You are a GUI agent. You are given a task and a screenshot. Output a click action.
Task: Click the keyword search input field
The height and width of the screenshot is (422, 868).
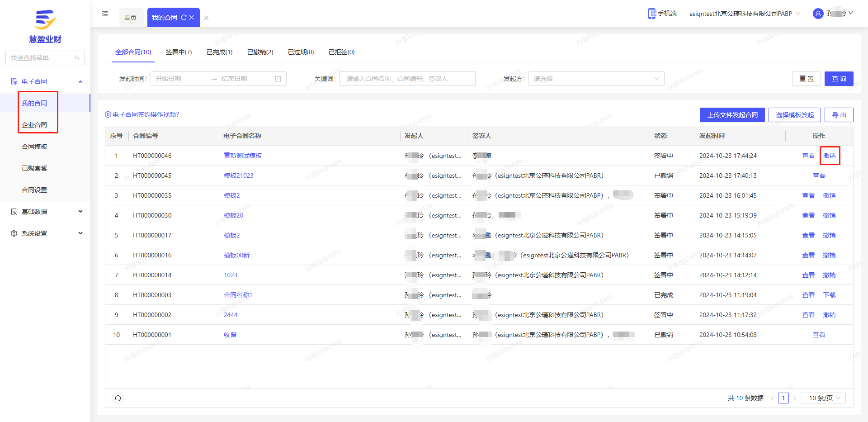tap(407, 79)
